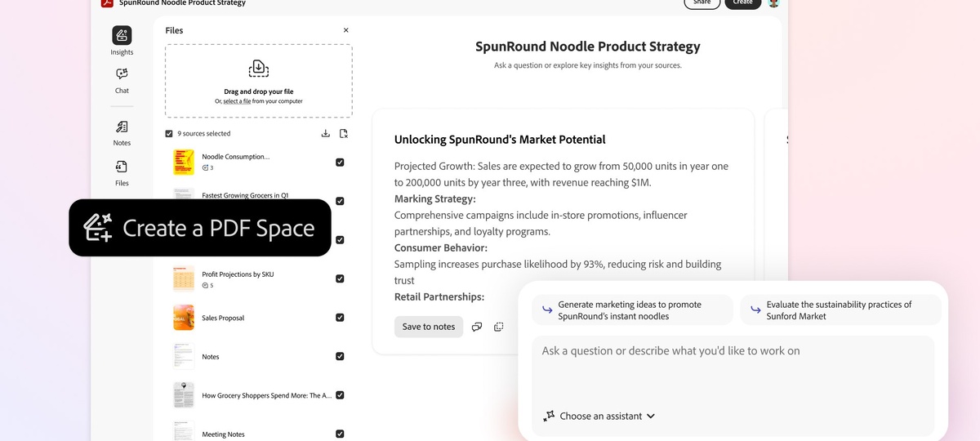This screenshot has height=441, width=980.
Task: Click the select a file link
Action: [x=237, y=101]
